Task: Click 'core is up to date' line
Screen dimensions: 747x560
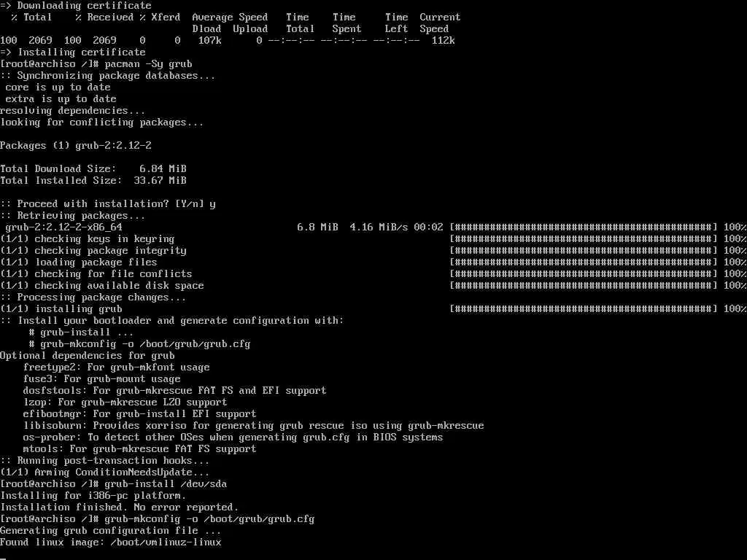Action: click(x=58, y=87)
